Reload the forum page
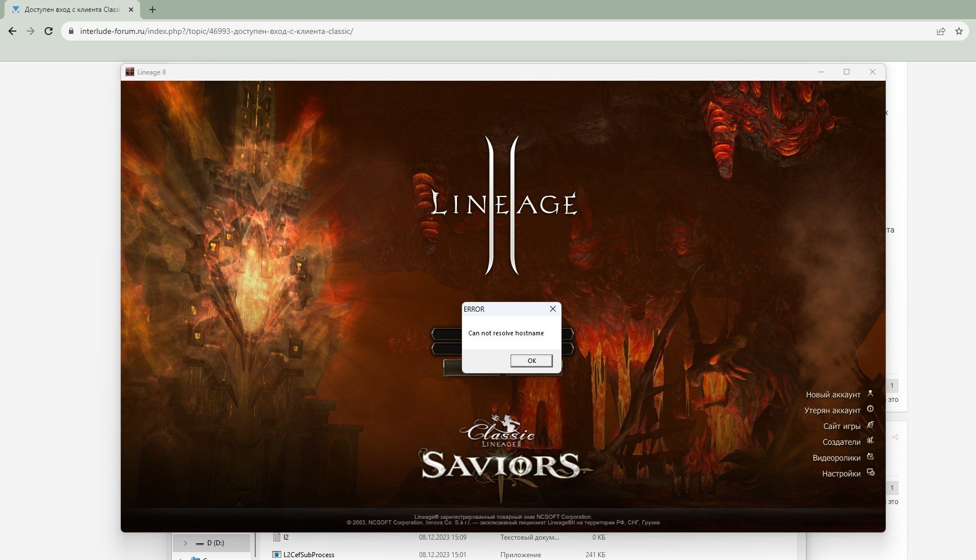This screenshot has height=560, width=976. (49, 31)
